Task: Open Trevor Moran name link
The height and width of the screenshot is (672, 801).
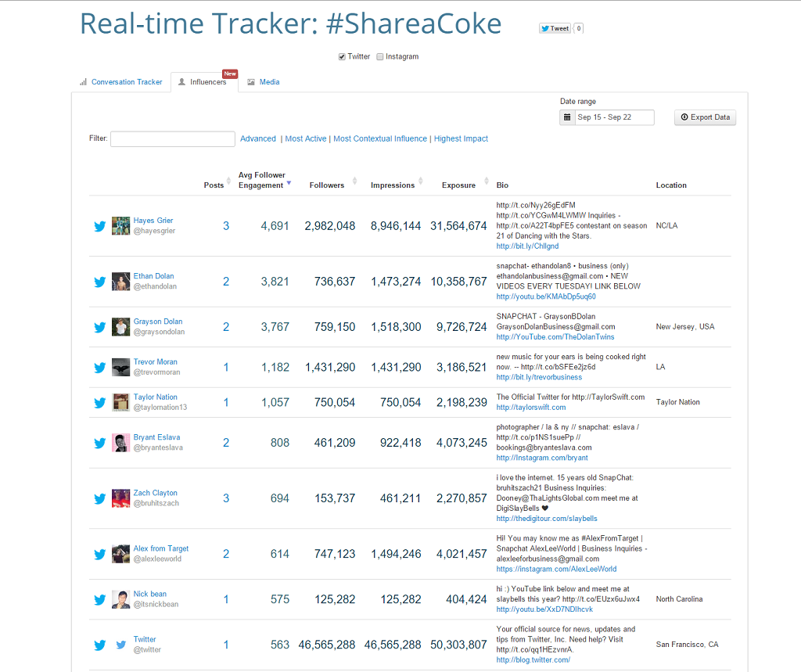Action: pos(156,362)
